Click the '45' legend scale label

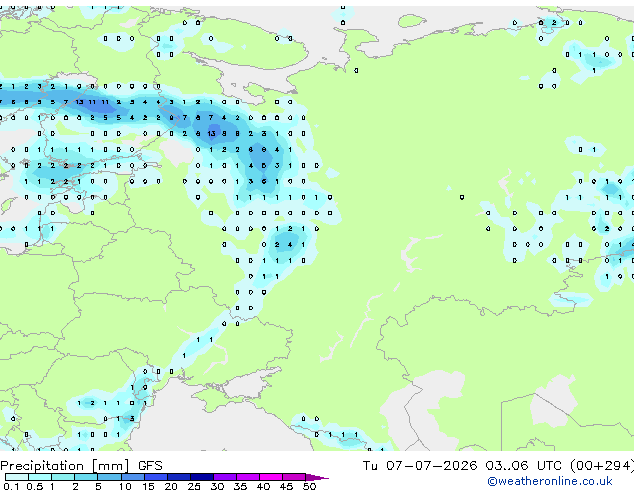(286, 486)
